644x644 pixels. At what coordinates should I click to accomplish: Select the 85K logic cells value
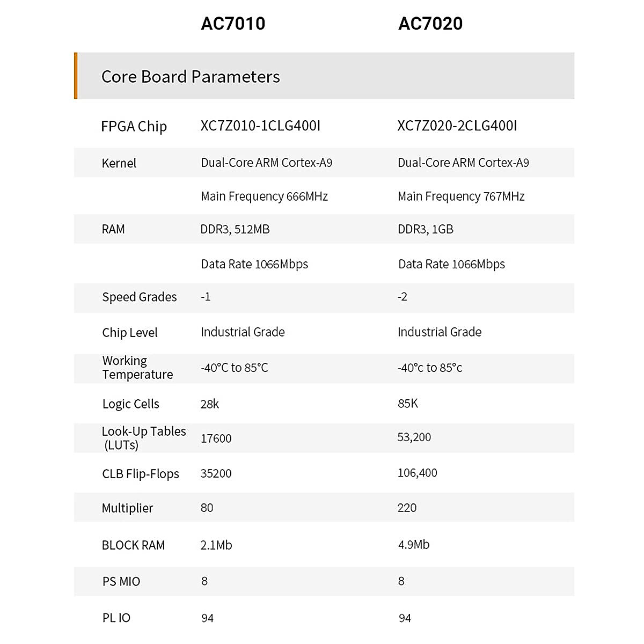(x=408, y=404)
